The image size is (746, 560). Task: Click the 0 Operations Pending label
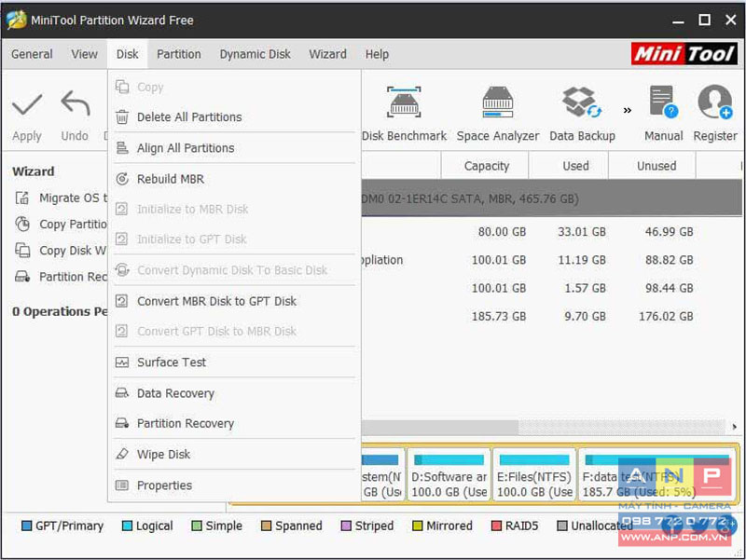point(60,311)
